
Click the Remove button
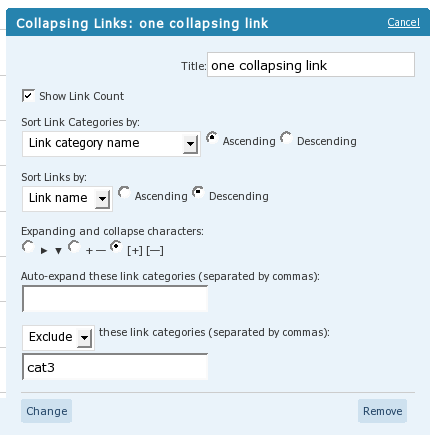(382, 411)
